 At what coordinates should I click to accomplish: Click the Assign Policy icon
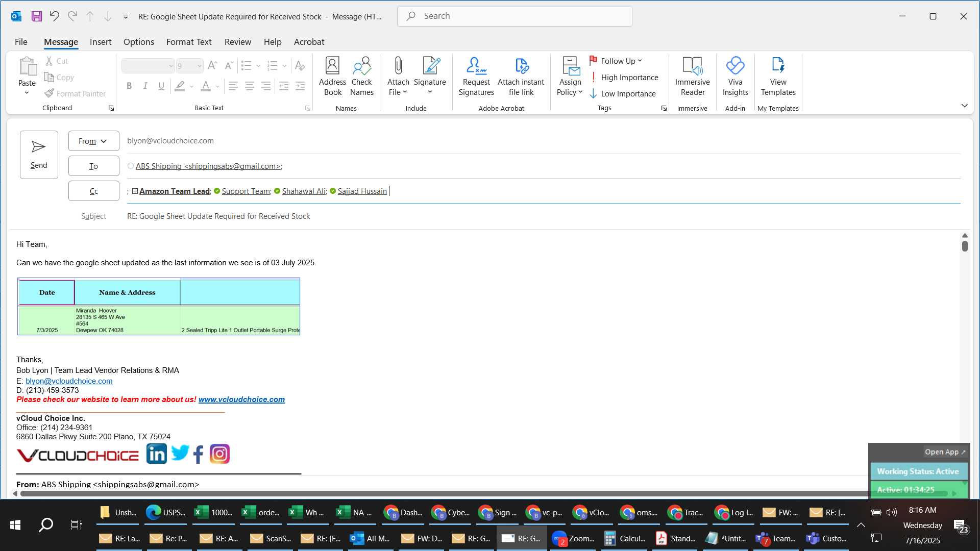click(x=570, y=77)
